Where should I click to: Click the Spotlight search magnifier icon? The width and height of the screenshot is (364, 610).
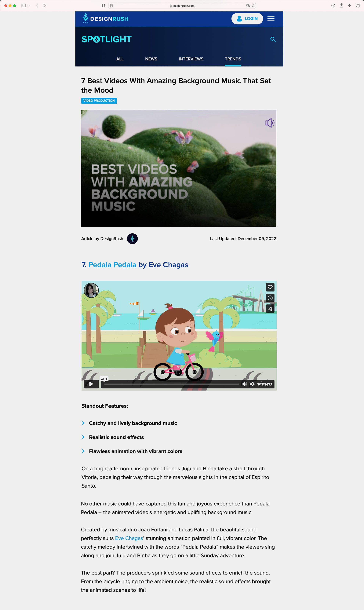[273, 39]
